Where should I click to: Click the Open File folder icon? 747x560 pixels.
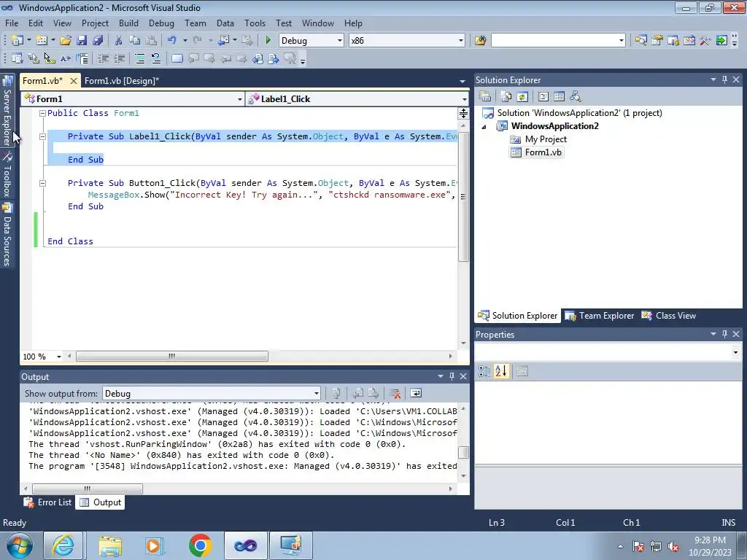point(66,41)
